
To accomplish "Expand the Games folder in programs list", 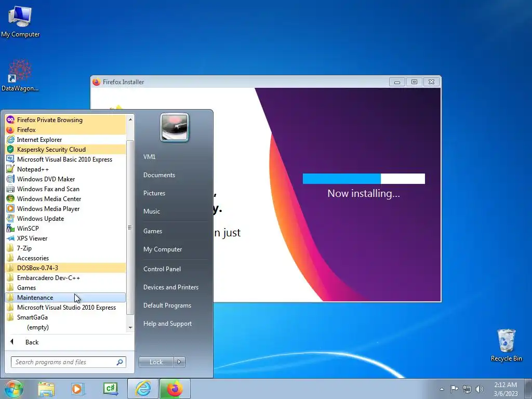I will coord(65,287).
